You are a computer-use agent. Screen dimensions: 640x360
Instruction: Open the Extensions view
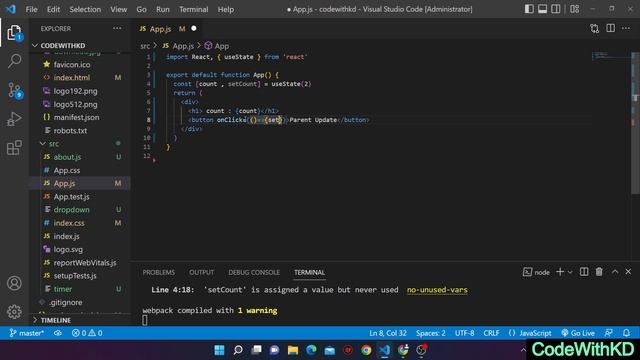coord(14,148)
